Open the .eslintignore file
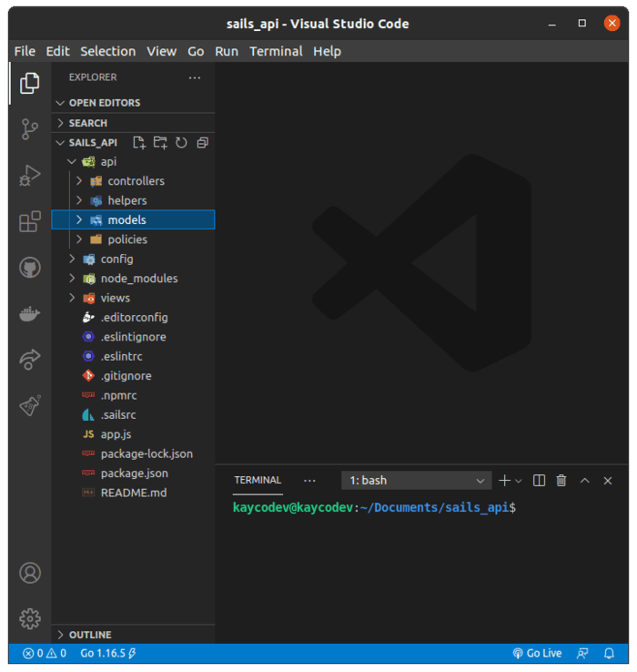Image resolution: width=637 pixels, height=672 pixels. 133,337
